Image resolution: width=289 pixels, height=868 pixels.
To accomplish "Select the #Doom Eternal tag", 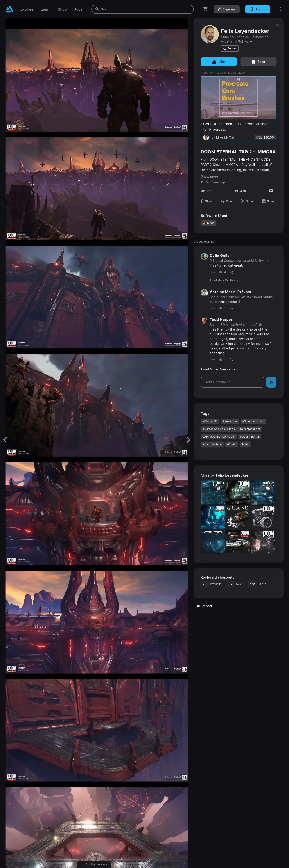I will coord(250,437).
